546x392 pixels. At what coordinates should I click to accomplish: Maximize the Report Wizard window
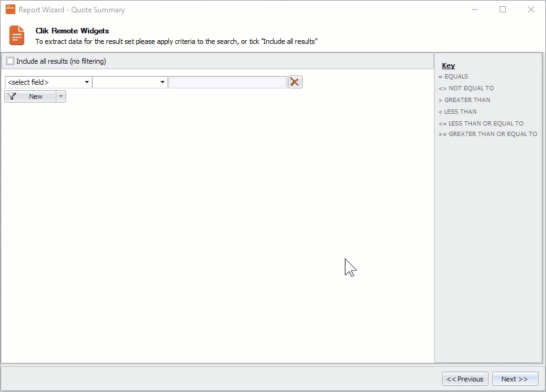(503, 9)
